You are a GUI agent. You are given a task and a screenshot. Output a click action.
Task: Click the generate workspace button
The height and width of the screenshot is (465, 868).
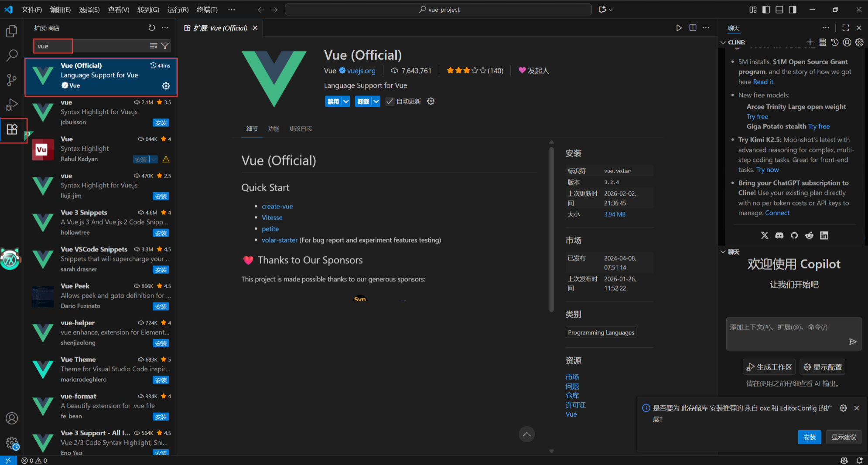click(x=769, y=367)
